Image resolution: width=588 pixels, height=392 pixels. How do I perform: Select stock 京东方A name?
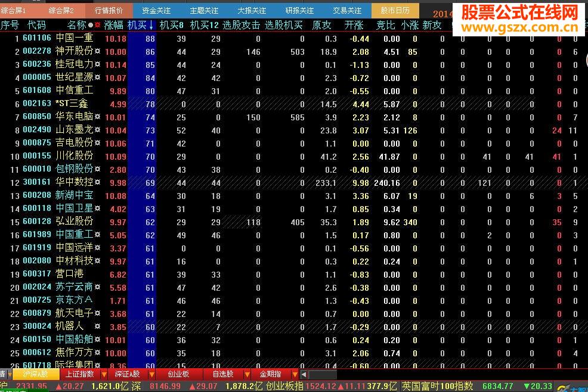[74, 300]
